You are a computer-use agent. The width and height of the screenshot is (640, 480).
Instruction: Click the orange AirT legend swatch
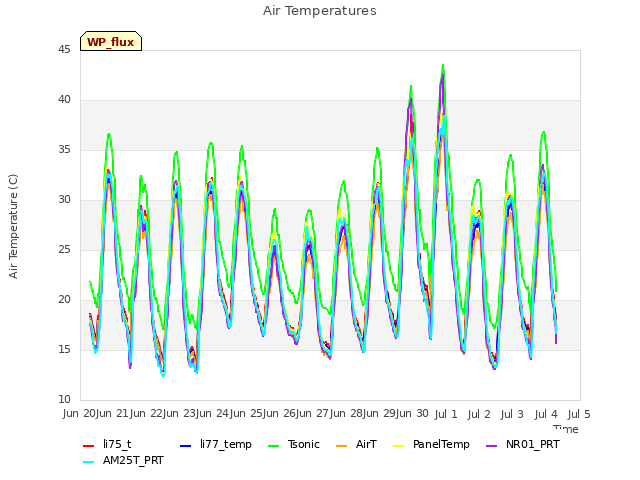click(342, 446)
